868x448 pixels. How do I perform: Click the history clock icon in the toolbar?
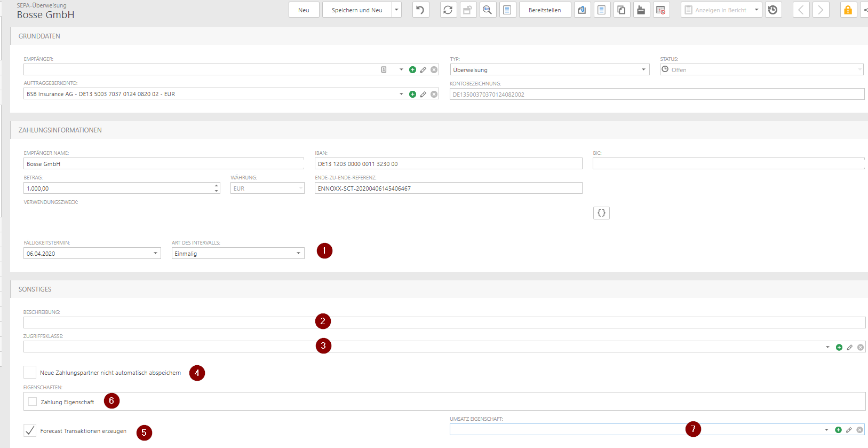pos(773,10)
